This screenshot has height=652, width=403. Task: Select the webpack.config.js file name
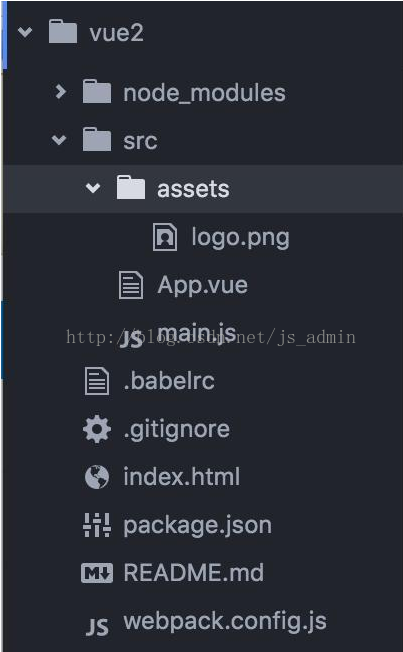click(225, 622)
